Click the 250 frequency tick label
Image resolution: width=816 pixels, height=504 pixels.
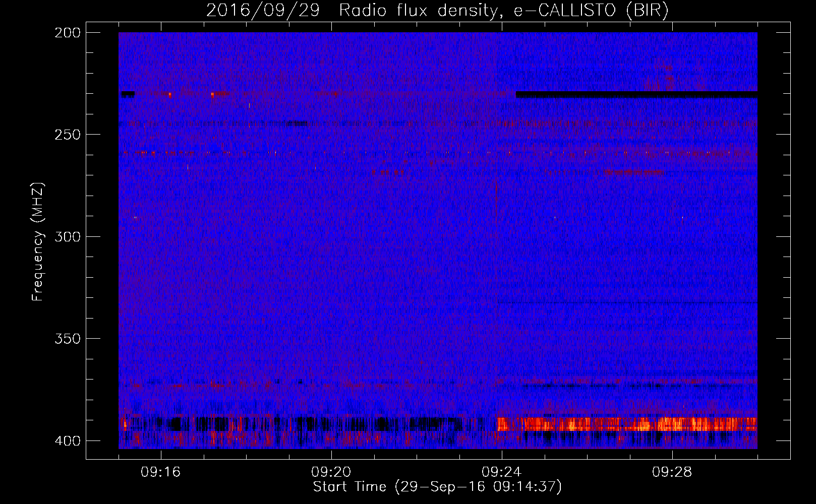pos(67,135)
